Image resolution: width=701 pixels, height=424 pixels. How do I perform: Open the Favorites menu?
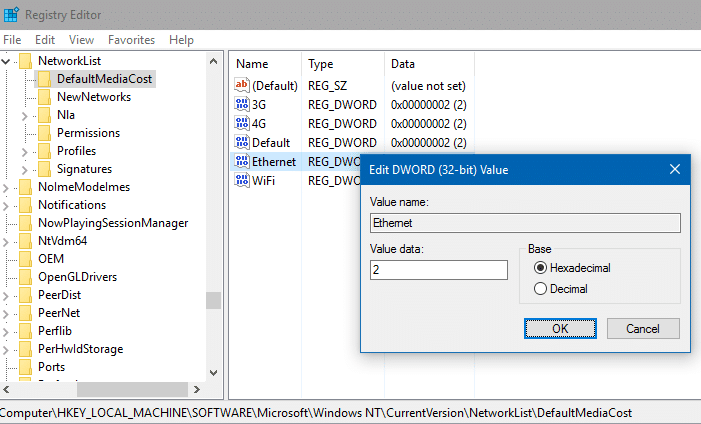point(131,40)
